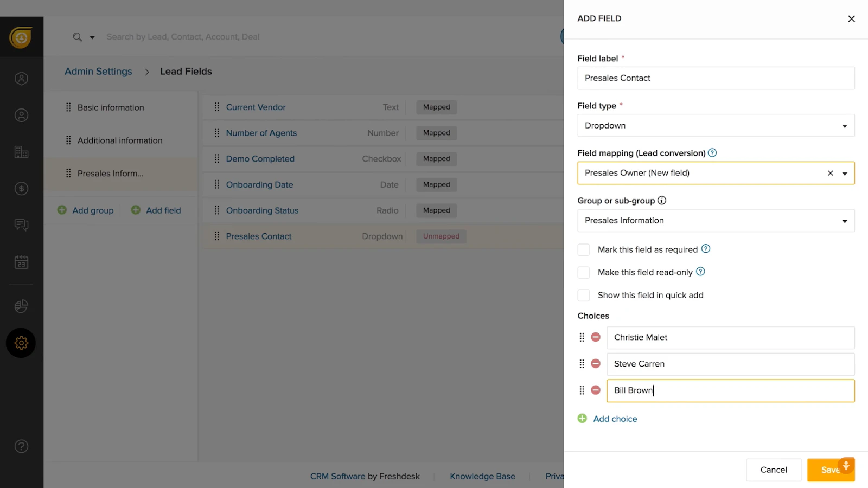This screenshot has height=488, width=868.
Task: Open the Field type dropdown
Action: (716, 126)
